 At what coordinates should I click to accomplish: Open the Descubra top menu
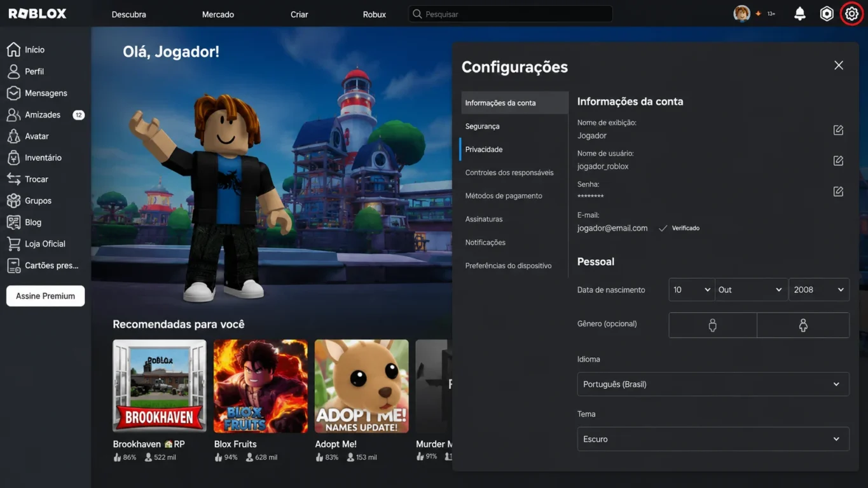click(129, 14)
